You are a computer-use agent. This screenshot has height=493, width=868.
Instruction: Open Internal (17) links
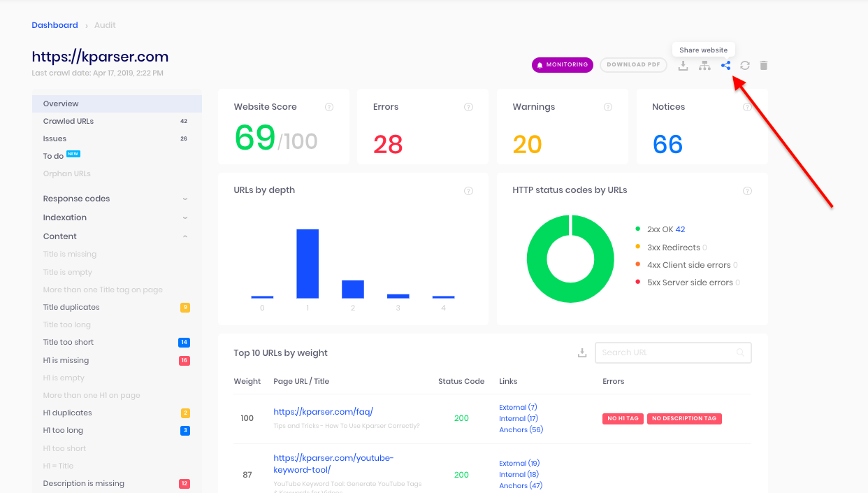click(x=519, y=418)
